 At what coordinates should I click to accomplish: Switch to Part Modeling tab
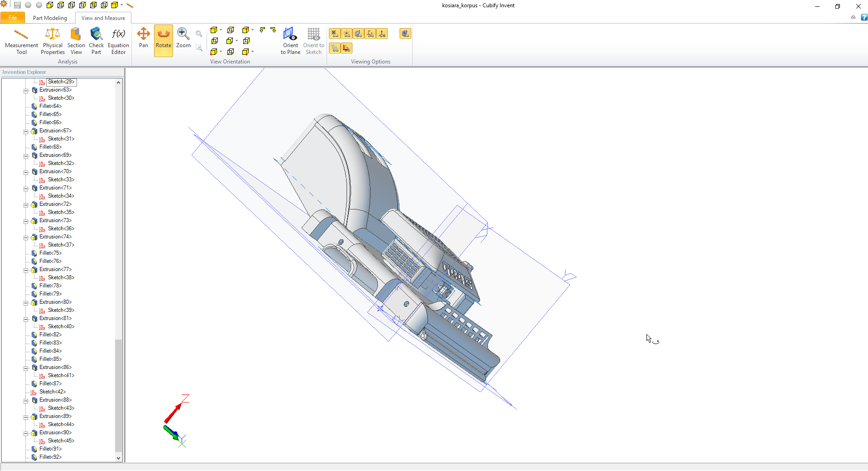coord(50,18)
